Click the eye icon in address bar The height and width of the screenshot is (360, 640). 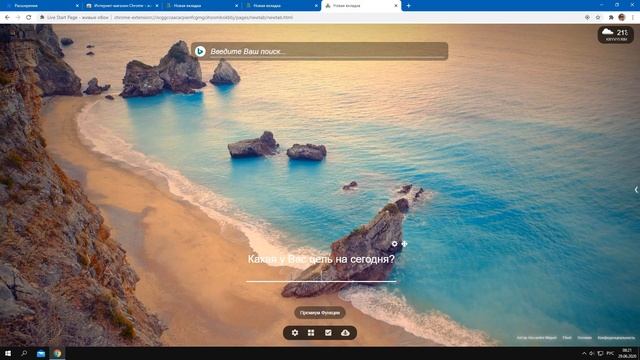[587, 18]
